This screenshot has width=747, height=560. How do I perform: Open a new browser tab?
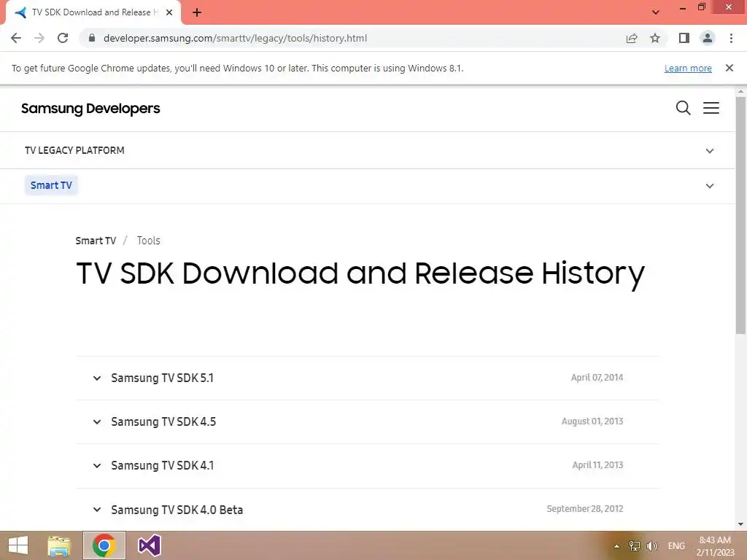197,12
